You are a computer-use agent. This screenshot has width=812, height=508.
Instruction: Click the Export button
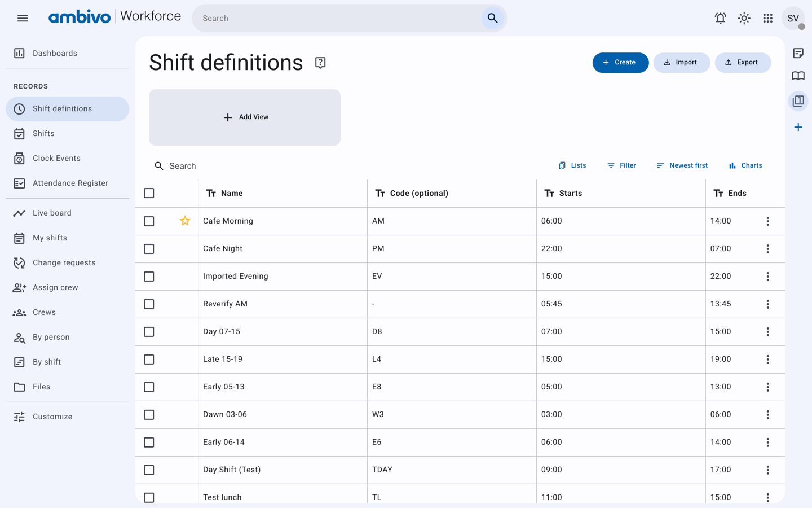pos(743,63)
